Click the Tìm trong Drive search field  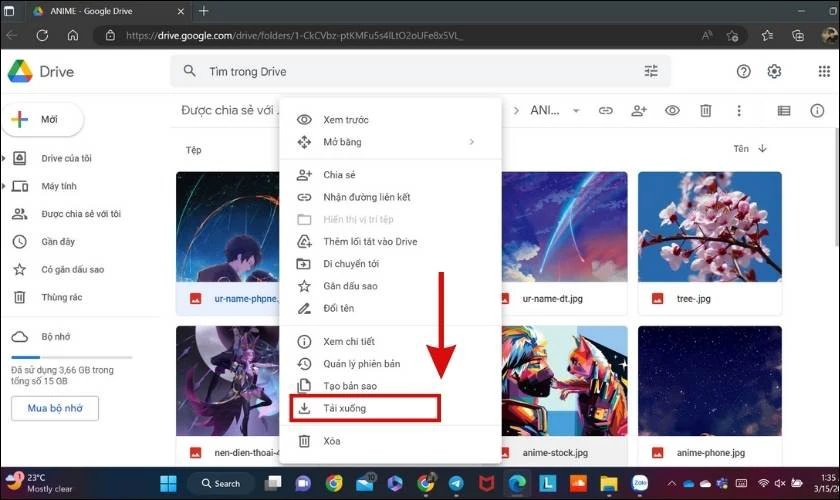[420, 71]
